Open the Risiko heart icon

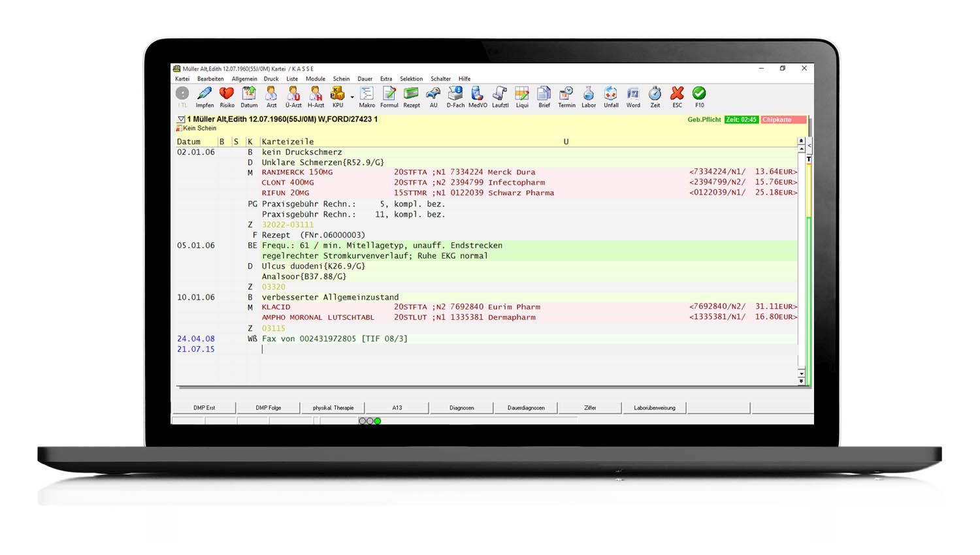227,94
